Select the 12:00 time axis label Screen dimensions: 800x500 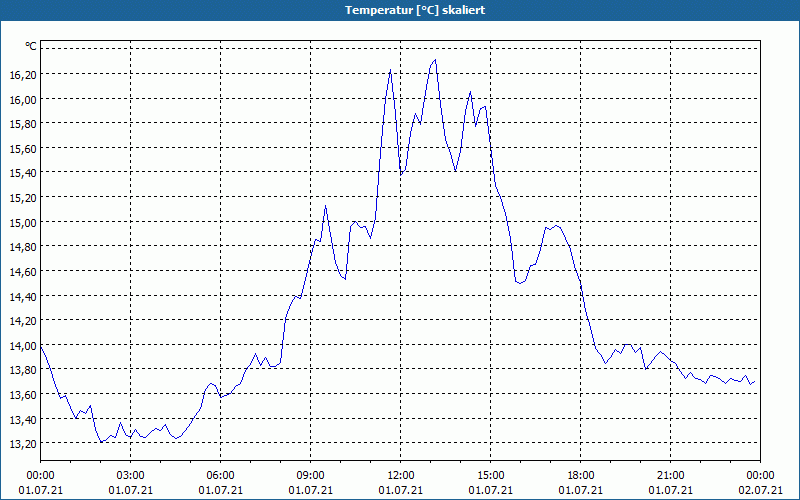(401, 476)
